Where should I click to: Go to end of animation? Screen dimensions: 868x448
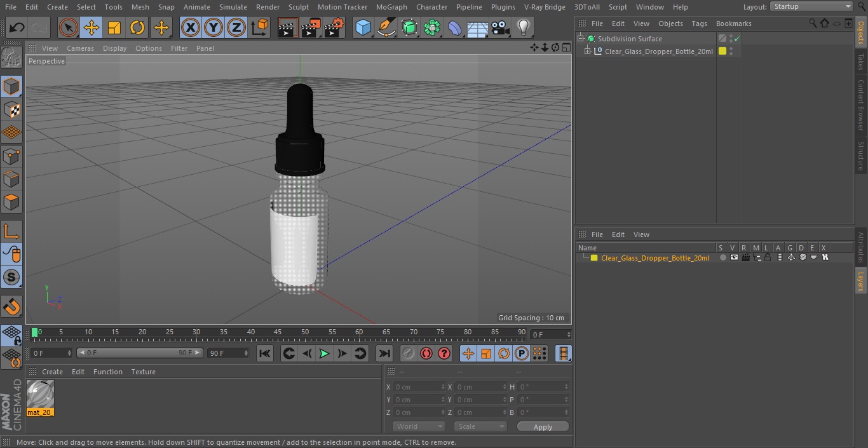384,353
